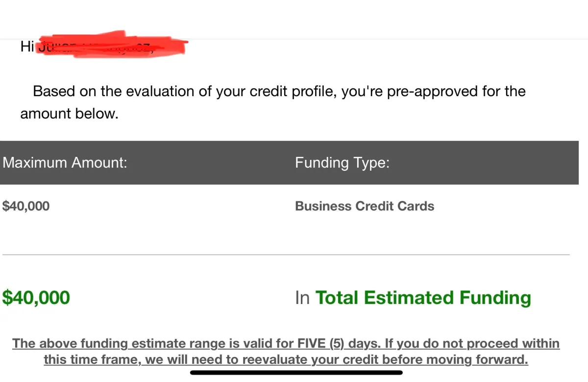588x382 pixels.
Task: Click the horizontal divider line below the table
Action: click(286, 255)
